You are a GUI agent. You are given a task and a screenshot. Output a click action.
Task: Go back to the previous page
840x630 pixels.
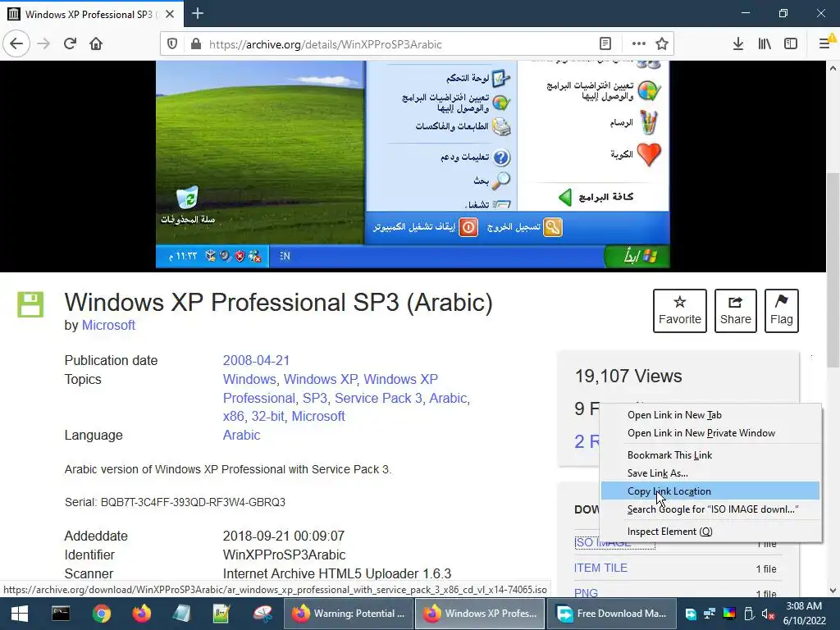(16, 44)
